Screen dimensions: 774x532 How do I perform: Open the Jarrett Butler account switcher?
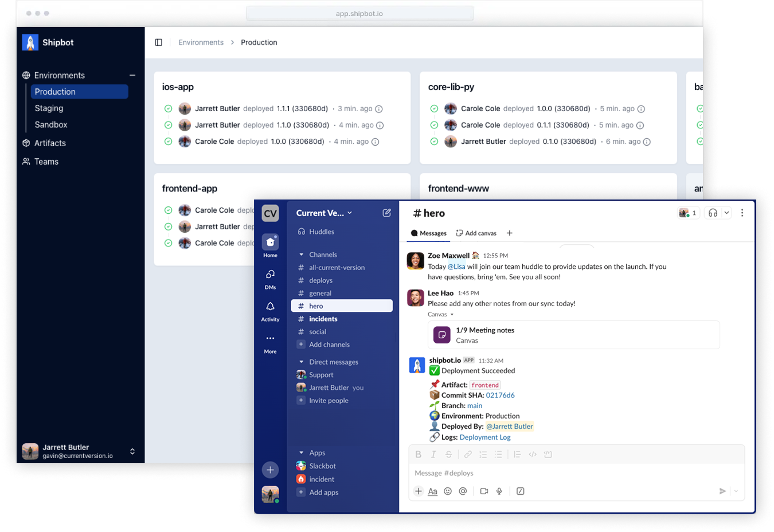79,451
